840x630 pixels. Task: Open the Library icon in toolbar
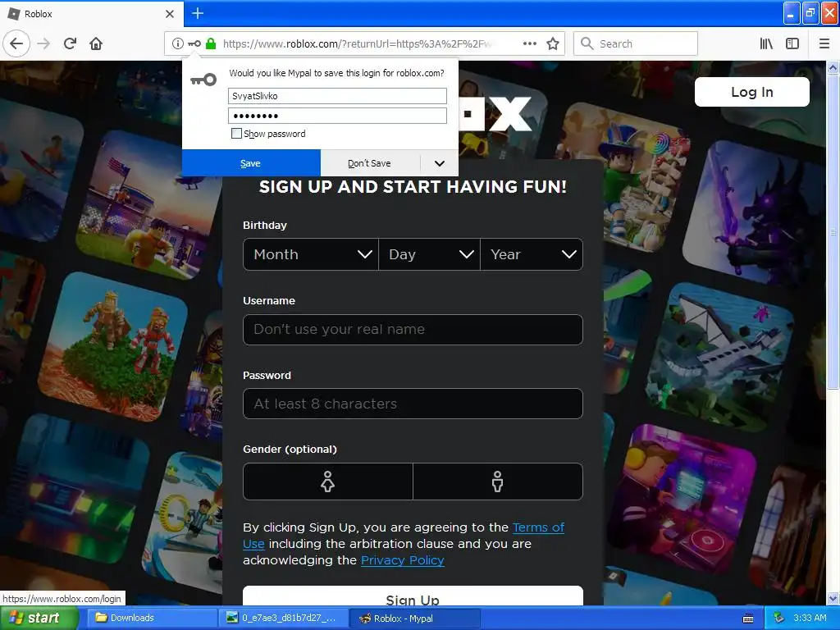pos(766,43)
